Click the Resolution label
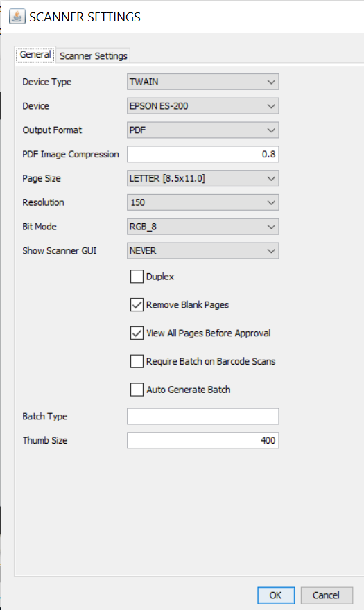 (43, 202)
